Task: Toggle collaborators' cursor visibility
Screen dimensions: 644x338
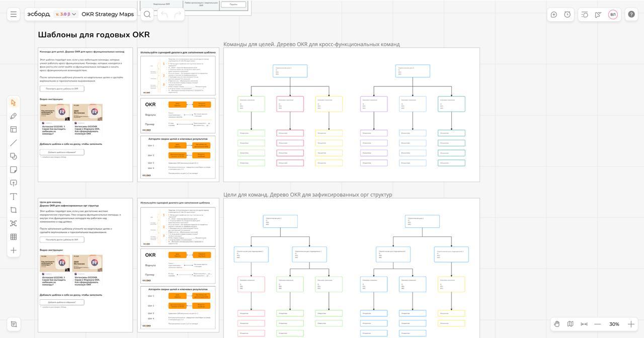Action: click(x=598, y=15)
